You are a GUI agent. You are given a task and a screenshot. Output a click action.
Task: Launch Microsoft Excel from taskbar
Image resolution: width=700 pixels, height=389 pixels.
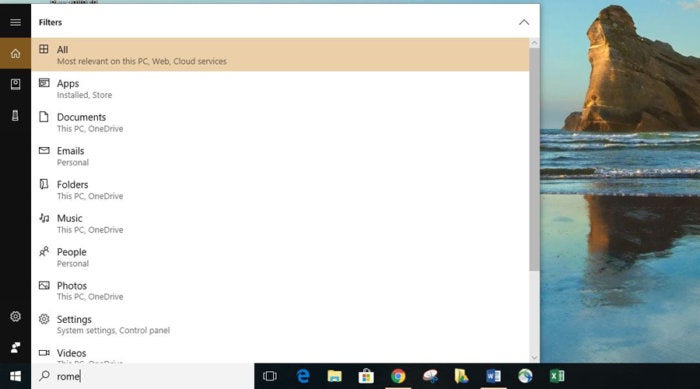[x=557, y=376]
